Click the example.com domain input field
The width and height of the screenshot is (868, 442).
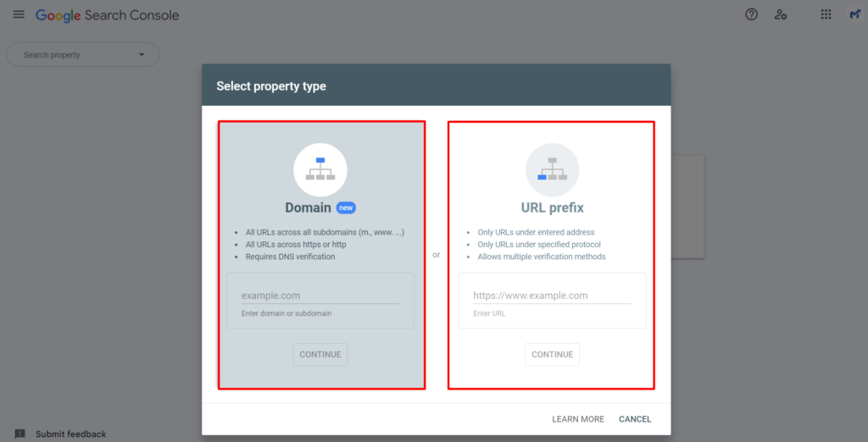(320, 296)
